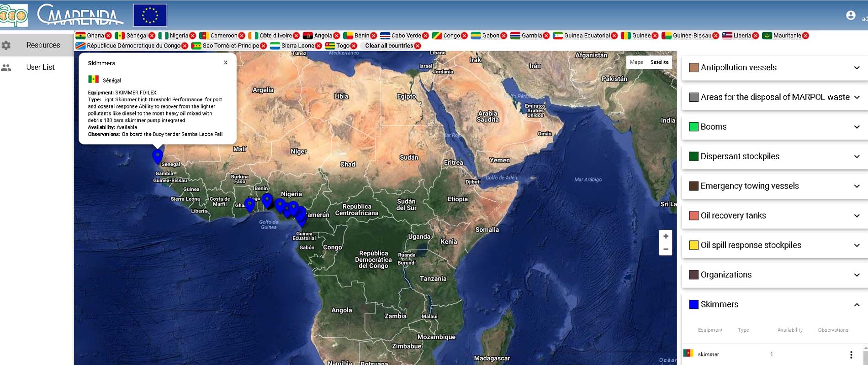Remove the Cameroon country filter
Viewport: 868px width, 365px height.
click(x=242, y=36)
